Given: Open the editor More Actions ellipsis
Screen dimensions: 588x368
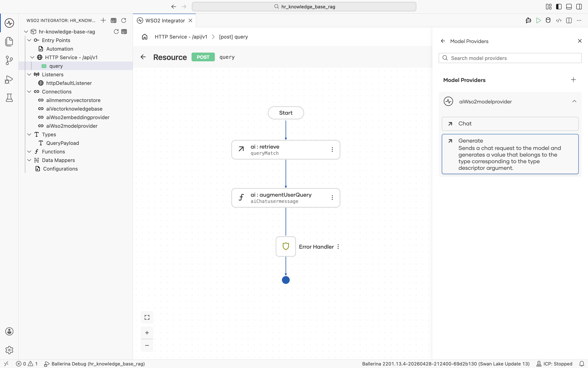Looking at the screenshot, I should pyautogui.click(x=579, y=20).
